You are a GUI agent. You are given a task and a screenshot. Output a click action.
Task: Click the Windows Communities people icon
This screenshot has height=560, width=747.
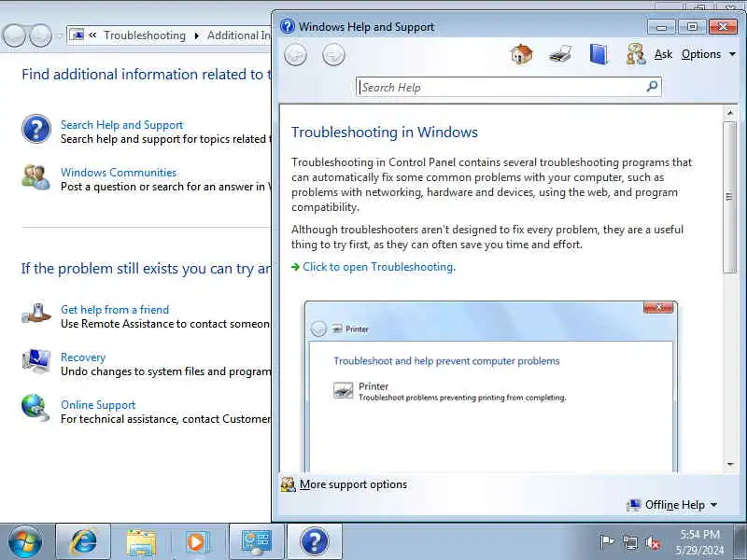click(35, 177)
